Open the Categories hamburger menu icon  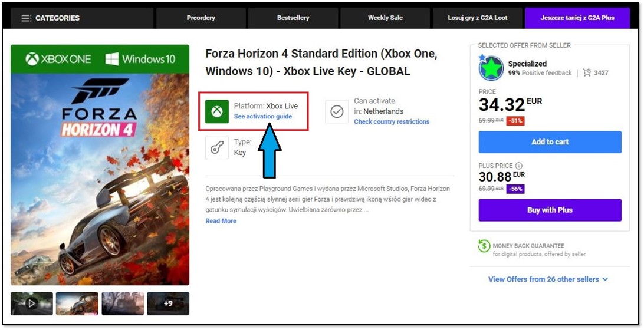pos(27,18)
